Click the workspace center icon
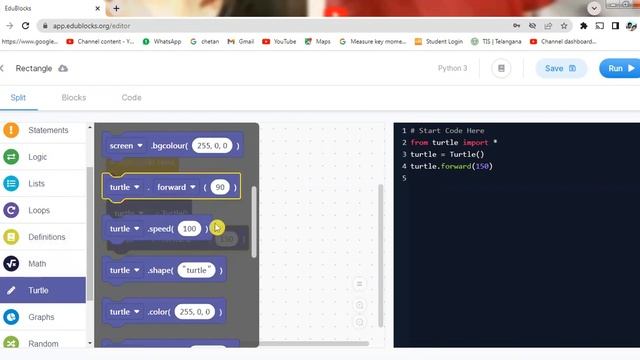The image size is (640, 360). (x=360, y=284)
